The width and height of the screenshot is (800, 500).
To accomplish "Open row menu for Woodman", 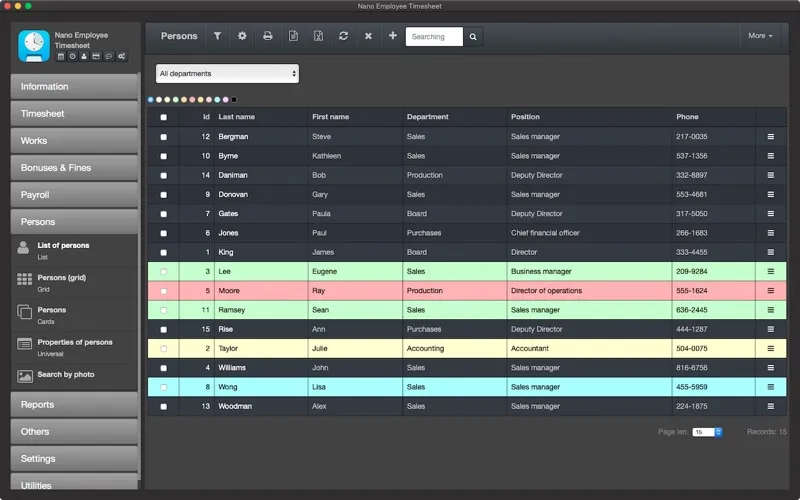I will (770, 407).
